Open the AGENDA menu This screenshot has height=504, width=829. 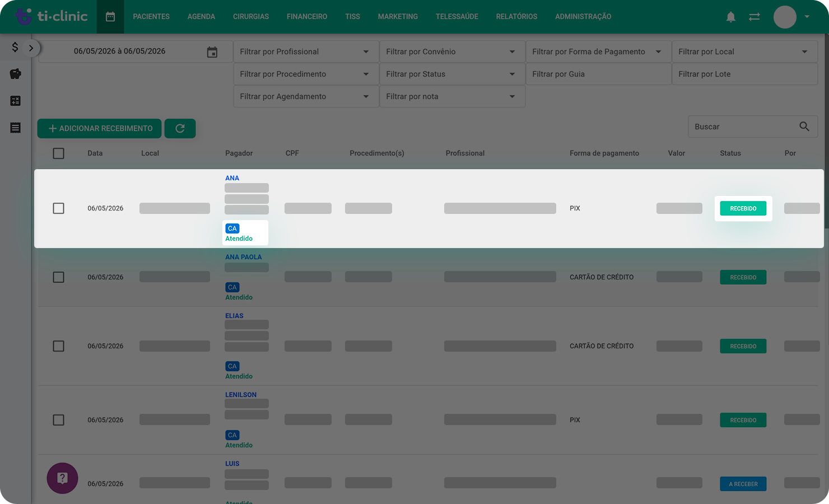[201, 17]
